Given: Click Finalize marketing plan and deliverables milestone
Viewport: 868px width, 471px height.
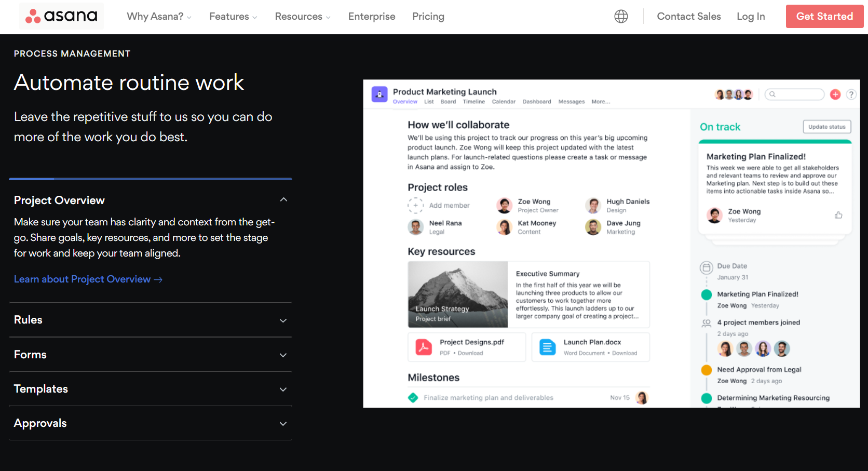Looking at the screenshot, I should pos(489,398).
